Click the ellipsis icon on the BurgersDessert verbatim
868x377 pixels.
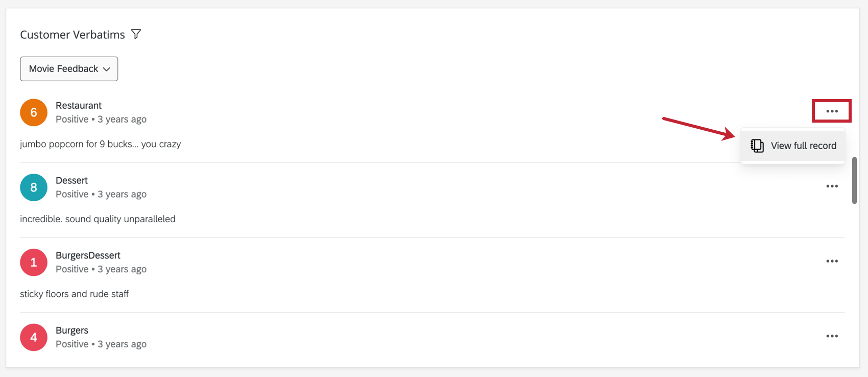click(832, 261)
